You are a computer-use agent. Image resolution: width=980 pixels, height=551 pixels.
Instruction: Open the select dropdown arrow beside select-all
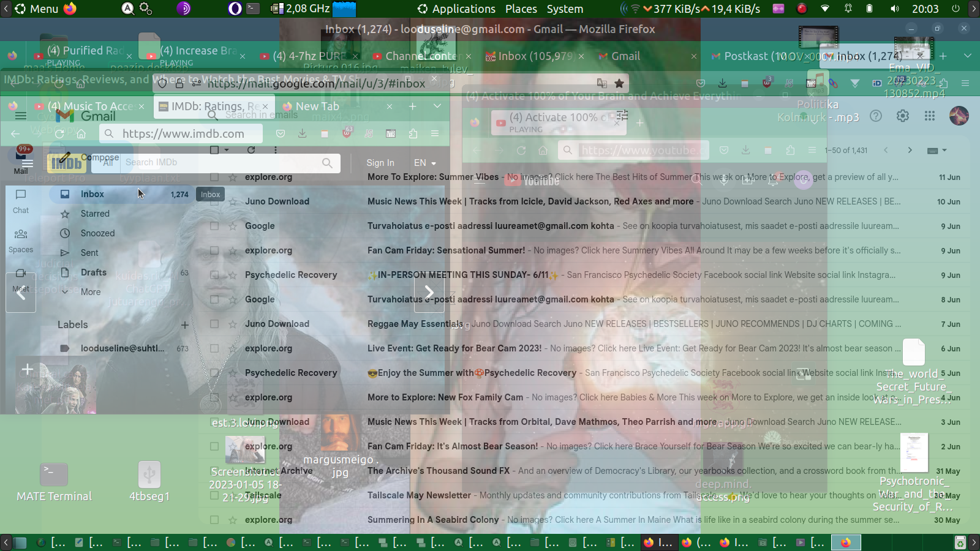pyautogui.click(x=227, y=150)
